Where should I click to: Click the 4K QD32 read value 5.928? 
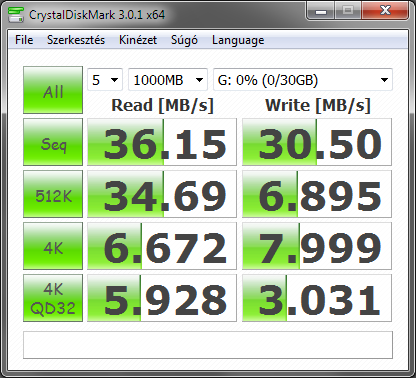click(x=162, y=298)
